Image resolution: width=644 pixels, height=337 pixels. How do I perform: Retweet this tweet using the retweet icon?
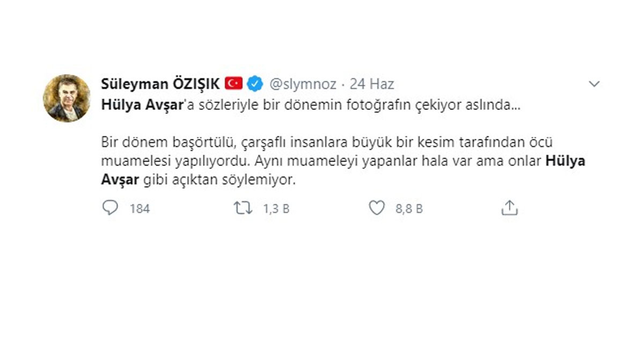(x=243, y=208)
